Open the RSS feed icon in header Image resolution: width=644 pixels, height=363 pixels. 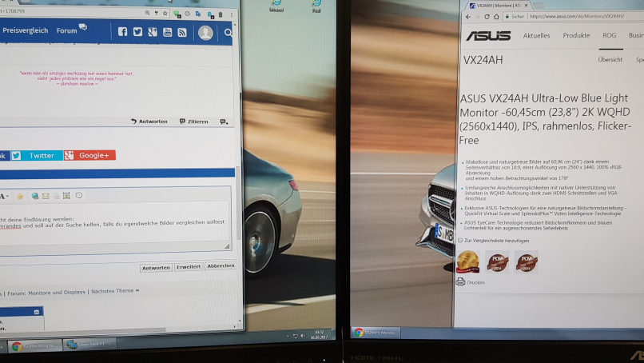182,33
